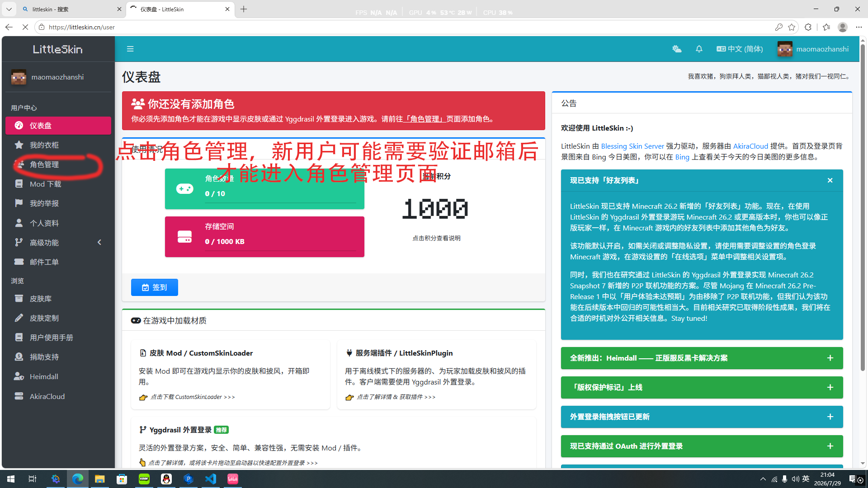
Task: Click the maomaozhanshi avatar in the sidebar
Action: coord(19,77)
